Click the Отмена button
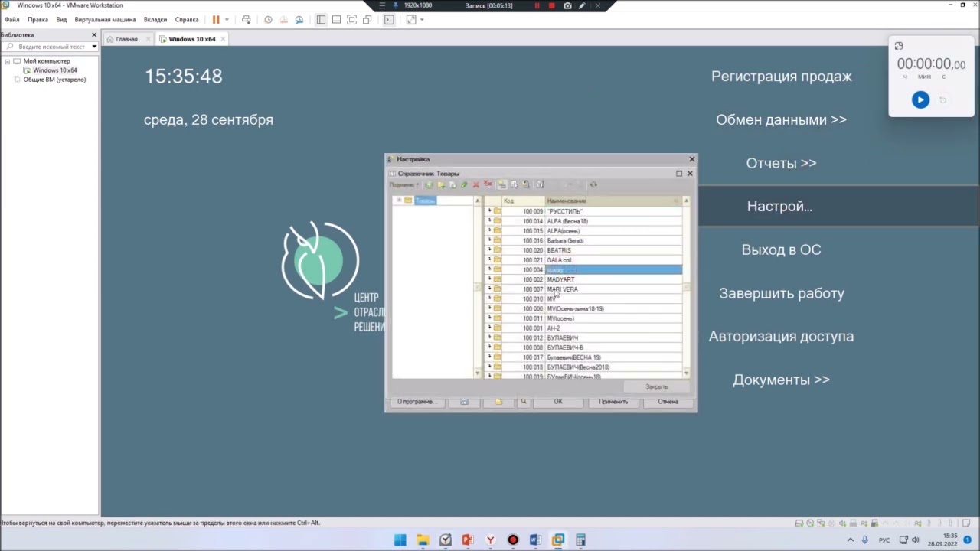980x551 pixels. (x=668, y=402)
